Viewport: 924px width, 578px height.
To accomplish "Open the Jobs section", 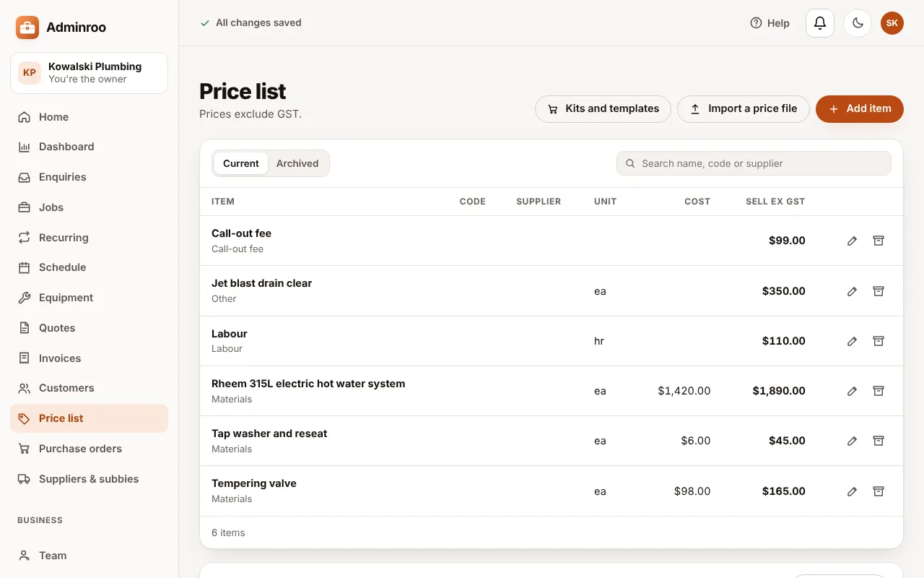I will coord(89,207).
